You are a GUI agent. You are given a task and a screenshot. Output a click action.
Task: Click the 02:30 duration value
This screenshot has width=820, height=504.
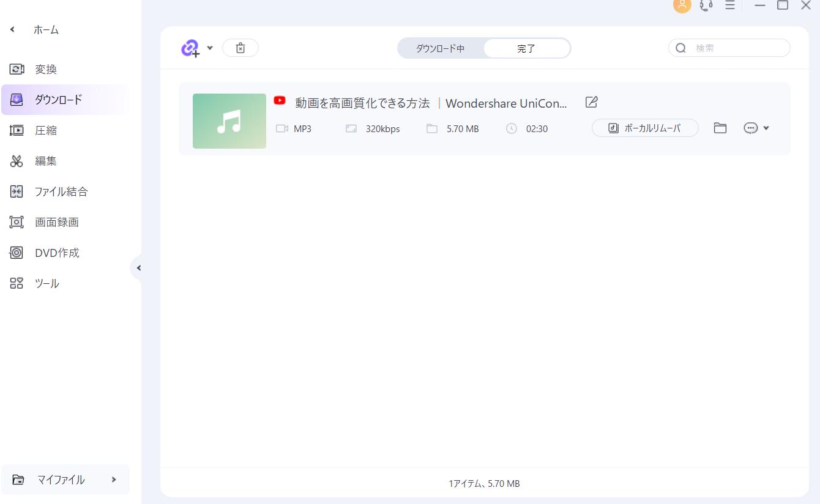[x=537, y=128]
